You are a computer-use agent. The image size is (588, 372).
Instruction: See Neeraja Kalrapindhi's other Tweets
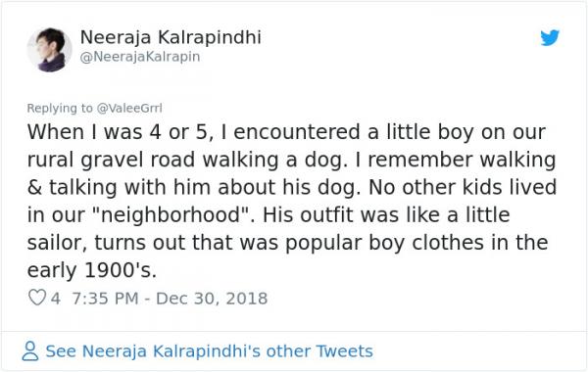click(x=210, y=351)
